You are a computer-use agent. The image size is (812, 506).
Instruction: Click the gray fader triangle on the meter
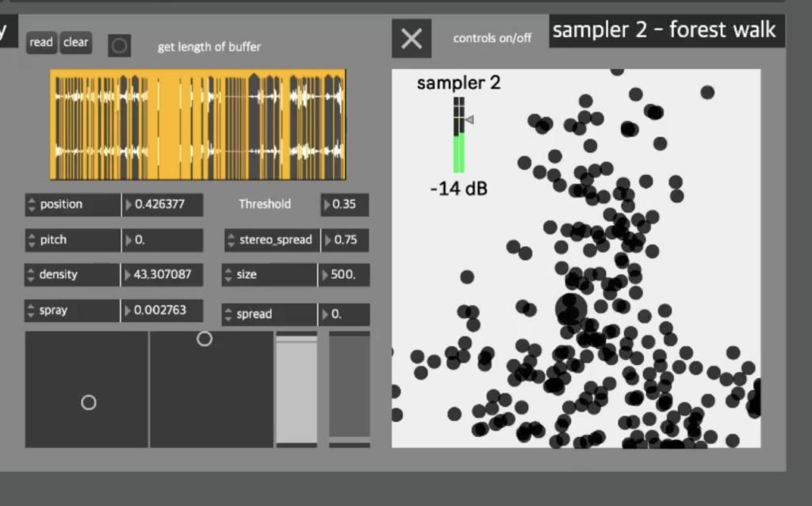pos(469,120)
